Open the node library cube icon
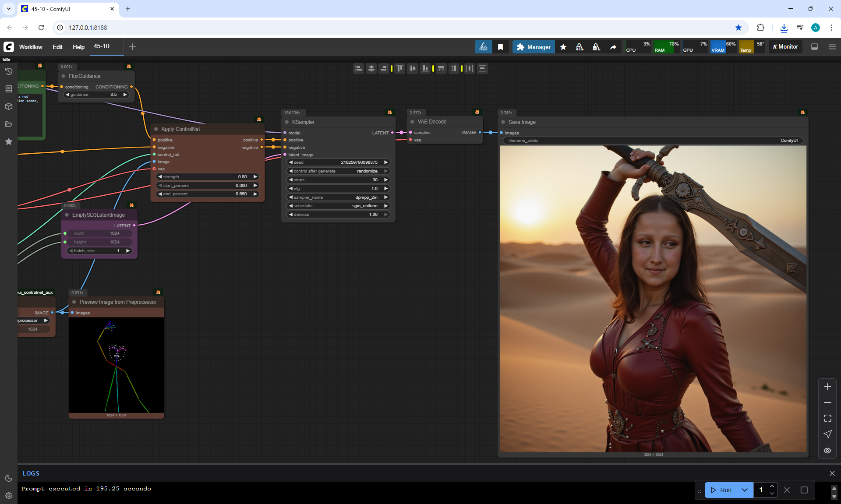 [x=8, y=106]
